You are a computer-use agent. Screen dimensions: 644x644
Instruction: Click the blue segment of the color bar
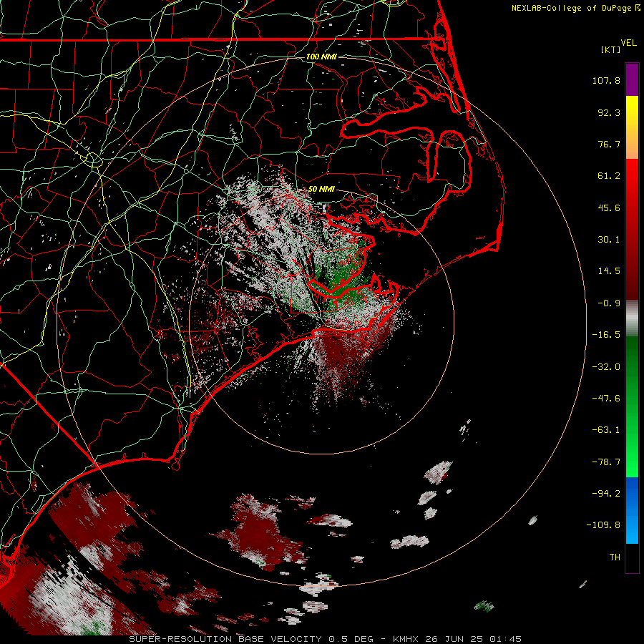coord(632,510)
